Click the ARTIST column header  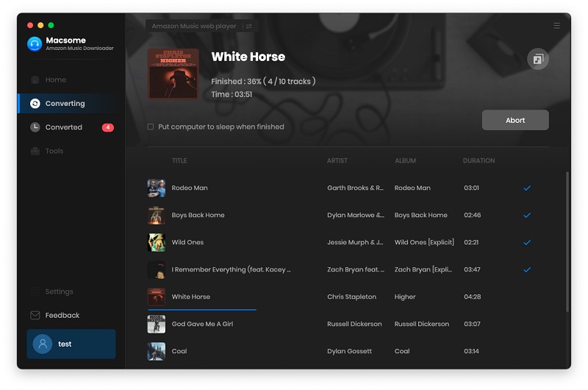(x=337, y=160)
